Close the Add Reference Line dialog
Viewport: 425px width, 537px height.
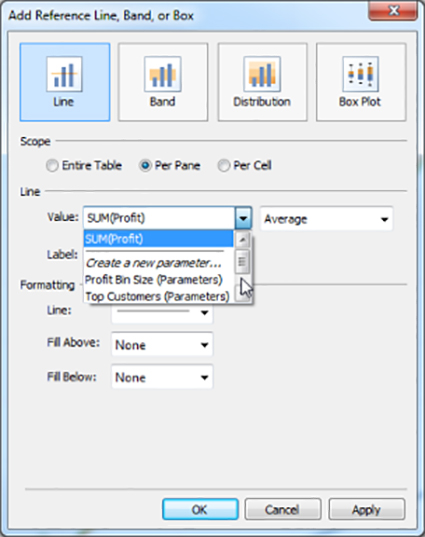pos(393,10)
